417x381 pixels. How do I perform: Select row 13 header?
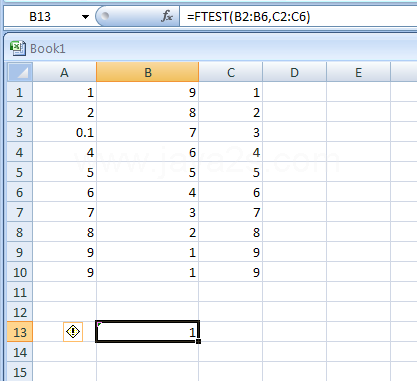point(20,332)
